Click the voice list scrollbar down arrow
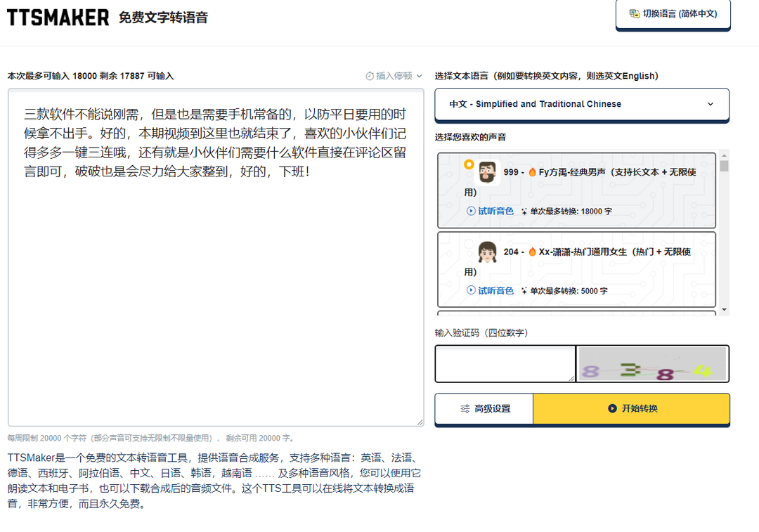Screen dimensions: 759x532 pyautogui.click(x=724, y=309)
